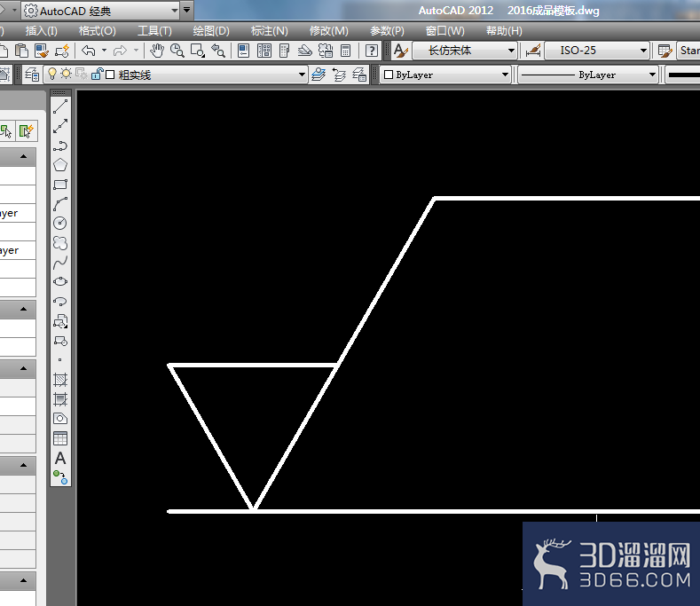Open the AutoCAD 经典 workspace dropdown

pyautogui.click(x=175, y=11)
